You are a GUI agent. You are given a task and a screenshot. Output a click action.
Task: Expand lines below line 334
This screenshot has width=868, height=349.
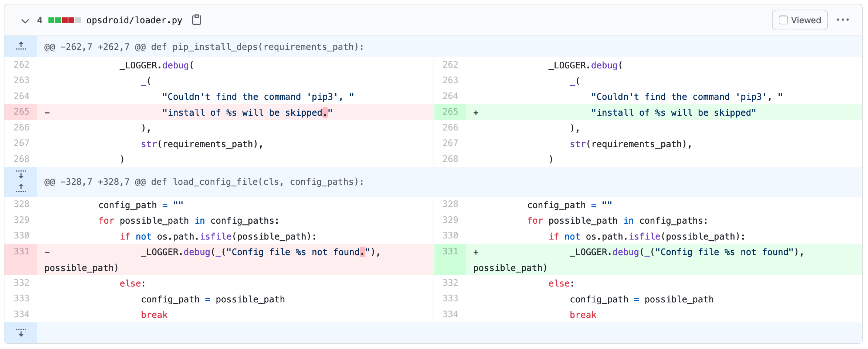tap(21, 332)
